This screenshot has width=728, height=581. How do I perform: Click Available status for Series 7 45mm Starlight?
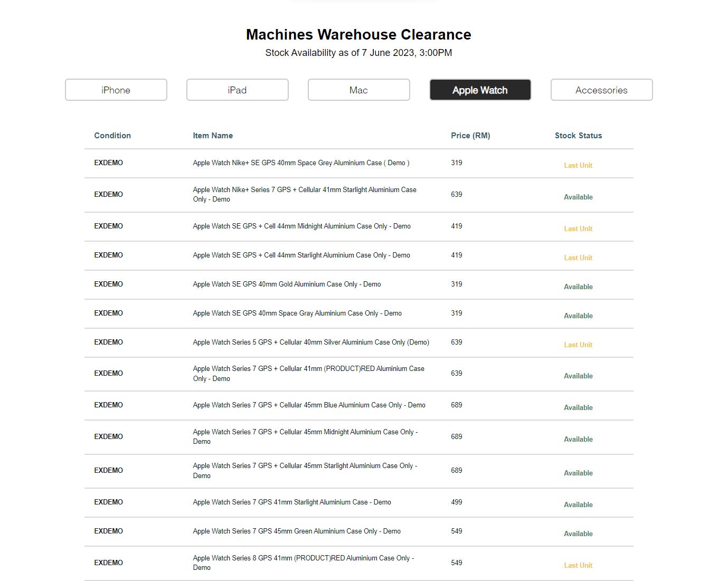[x=578, y=473]
